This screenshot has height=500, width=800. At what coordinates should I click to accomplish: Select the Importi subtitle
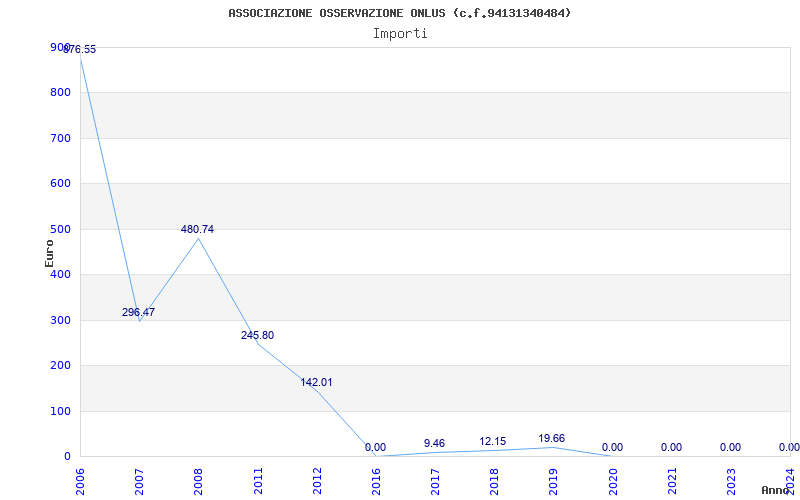[400, 34]
